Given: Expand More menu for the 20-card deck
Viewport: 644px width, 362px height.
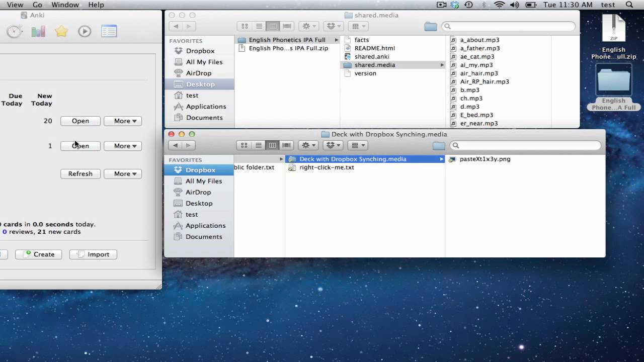Looking at the screenshot, I should [x=122, y=121].
